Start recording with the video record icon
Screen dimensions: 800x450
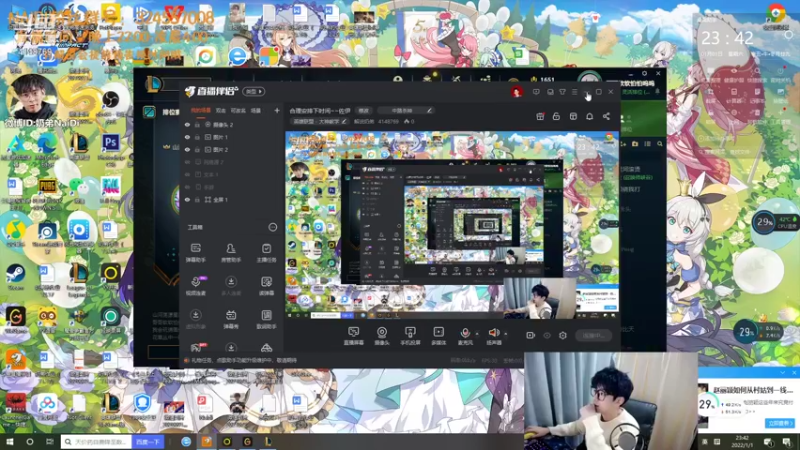[531, 335]
